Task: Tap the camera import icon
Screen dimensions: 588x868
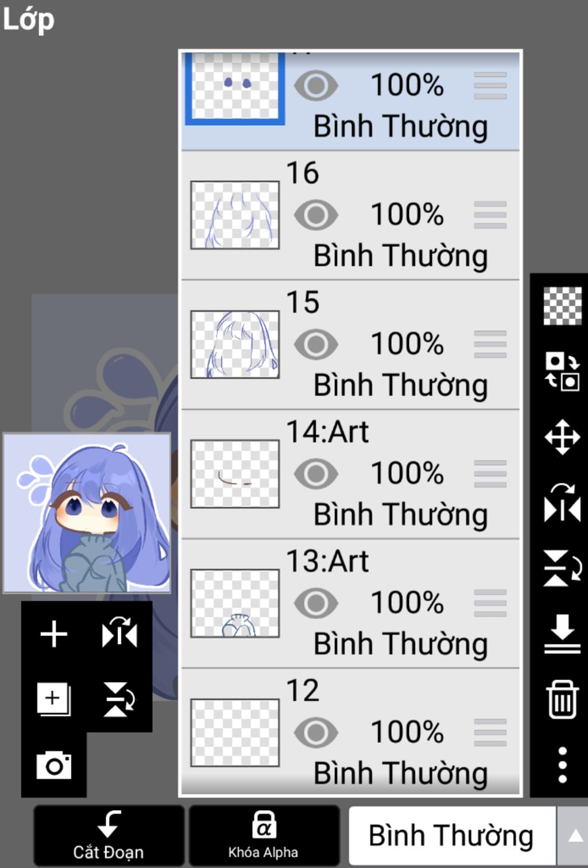Action: (x=54, y=765)
